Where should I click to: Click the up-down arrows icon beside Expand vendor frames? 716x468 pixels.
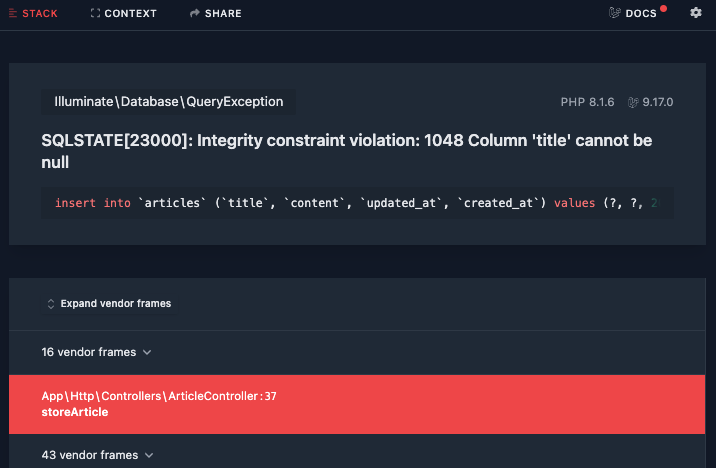51,304
